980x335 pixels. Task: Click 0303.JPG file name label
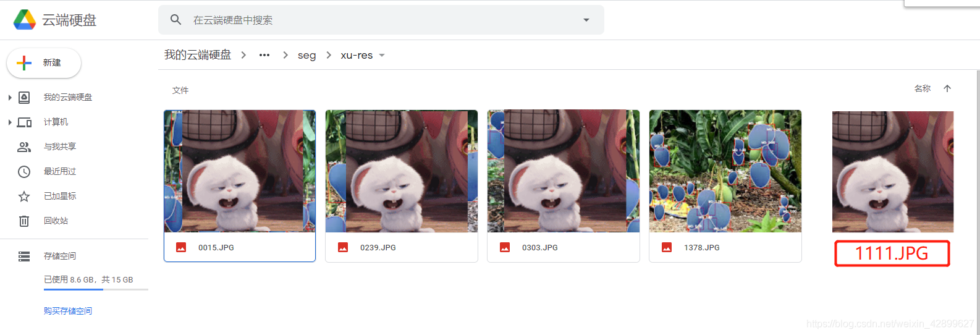(x=540, y=247)
